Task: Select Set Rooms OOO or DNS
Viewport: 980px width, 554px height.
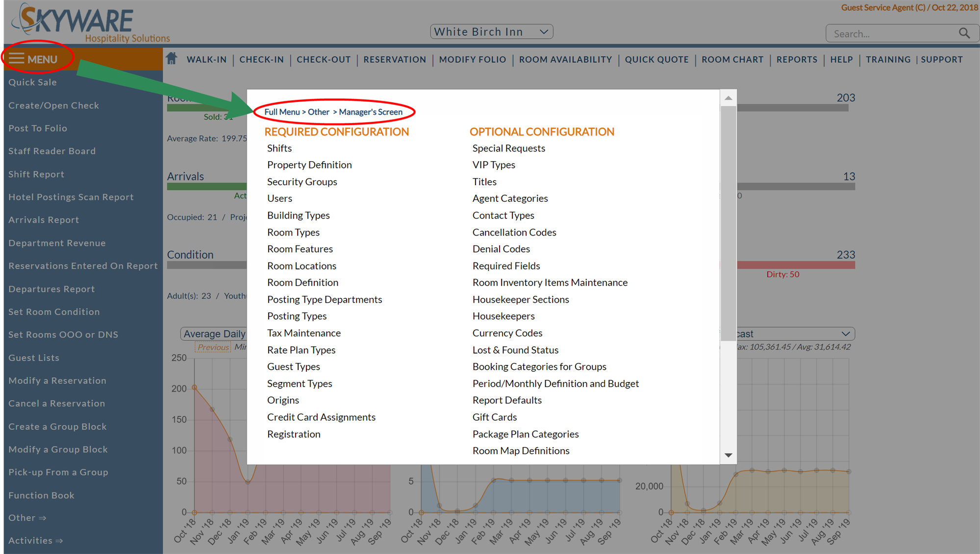Action: coord(63,335)
